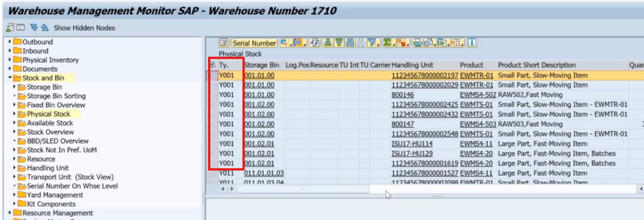Expand the Fixed Bin Overview node

(x=15, y=105)
